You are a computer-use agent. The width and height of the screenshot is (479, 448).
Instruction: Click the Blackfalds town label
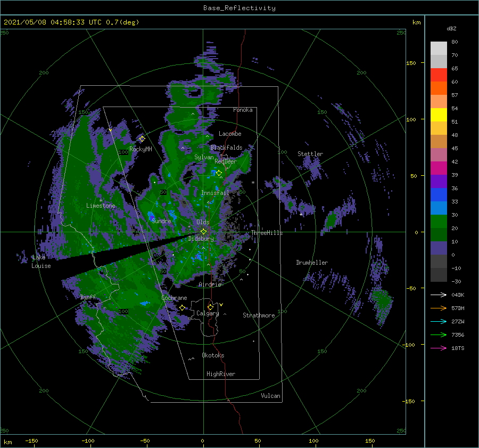click(226, 148)
